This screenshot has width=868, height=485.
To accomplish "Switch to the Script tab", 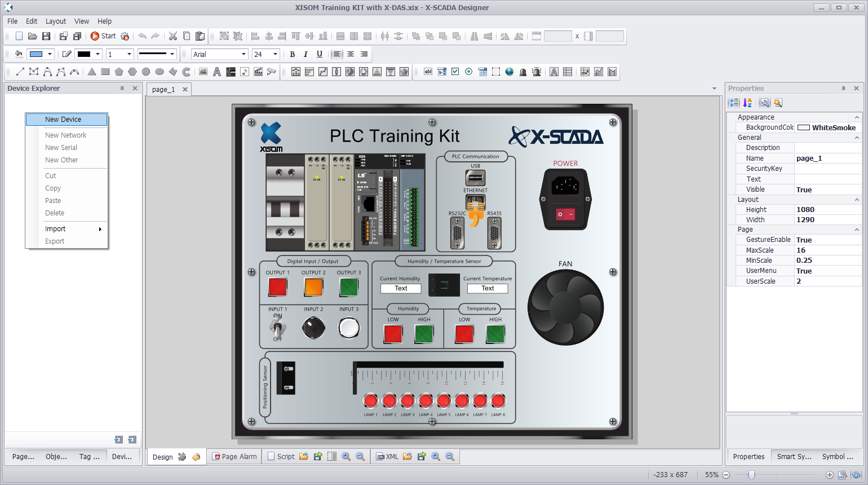I will (281, 457).
